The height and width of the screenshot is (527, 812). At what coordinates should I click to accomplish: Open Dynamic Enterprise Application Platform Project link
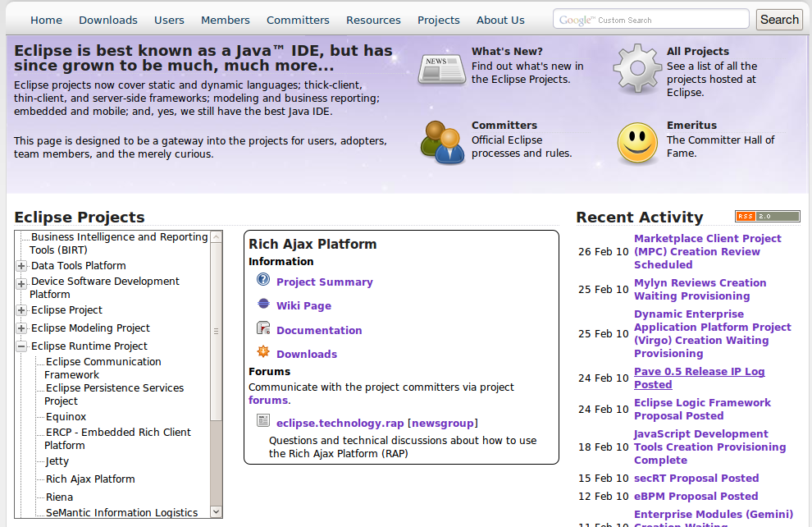pyautogui.click(x=713, y=334)
